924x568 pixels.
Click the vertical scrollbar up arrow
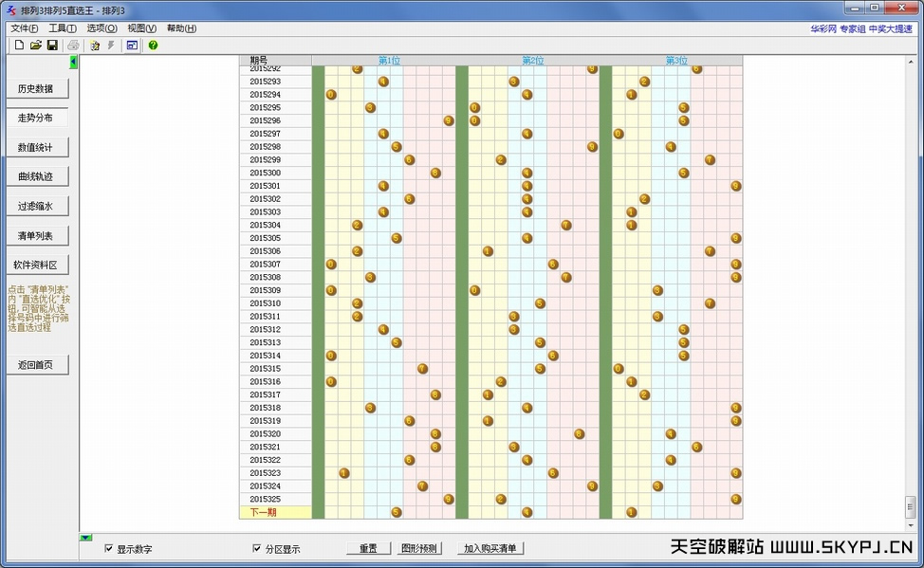coord(911,62)
